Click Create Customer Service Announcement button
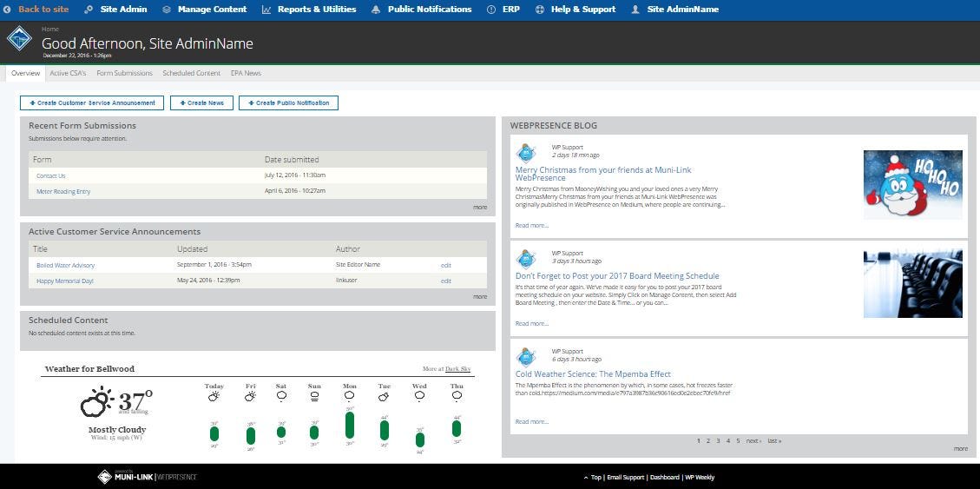980x489 pixels. click(92, 103)
